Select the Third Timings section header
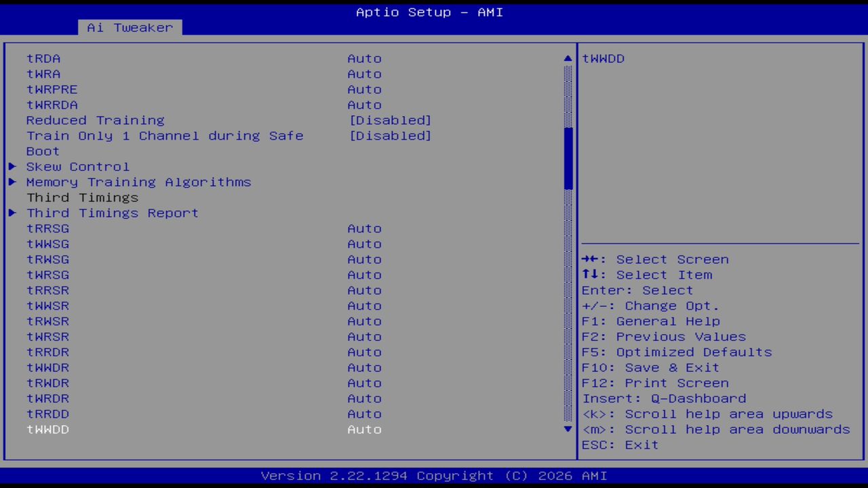Viewport: 868px width, 488px height. (x=82, y=197)
